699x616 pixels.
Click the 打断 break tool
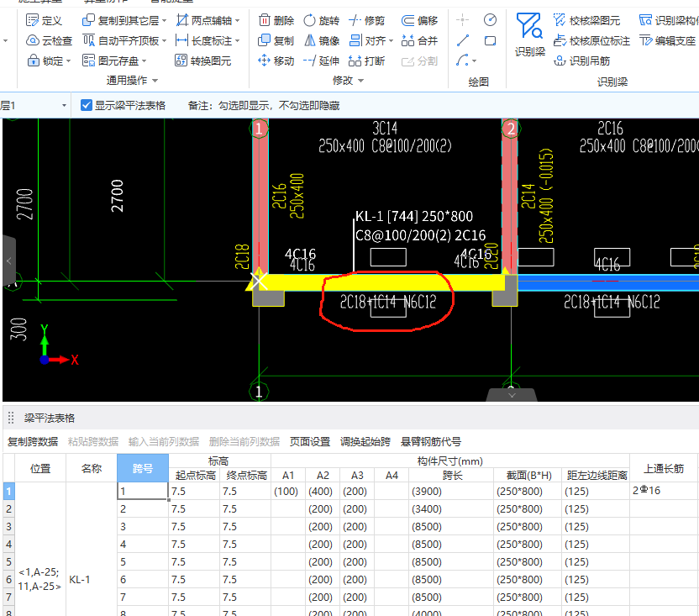366,61
